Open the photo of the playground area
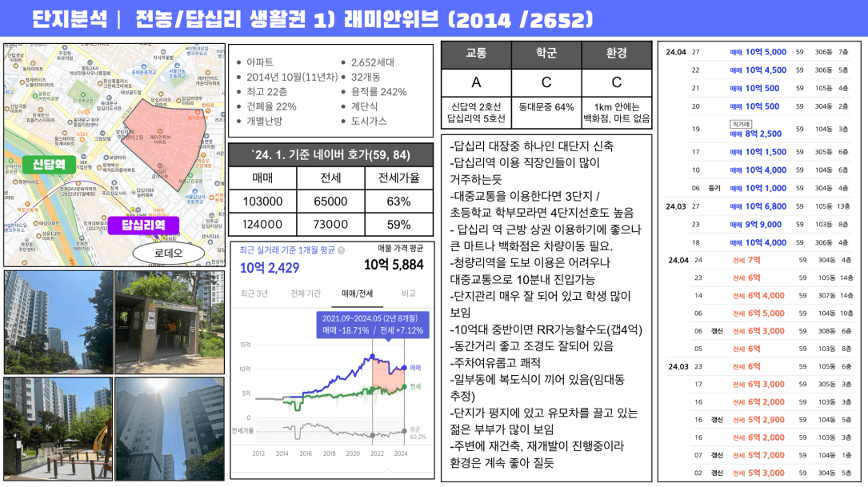 click(x=58, y=429)
